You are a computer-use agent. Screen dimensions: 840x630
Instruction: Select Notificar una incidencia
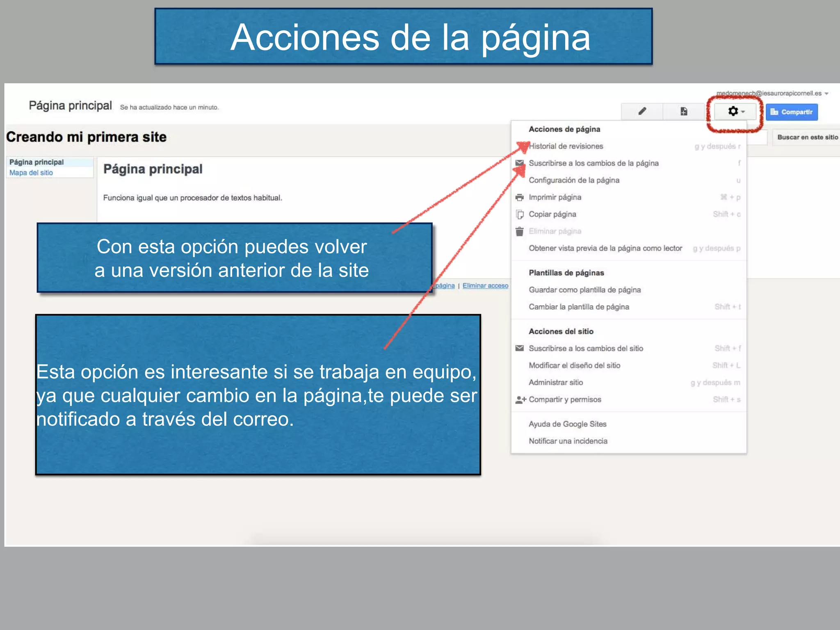pyautogui.click(x=628, y=441)
